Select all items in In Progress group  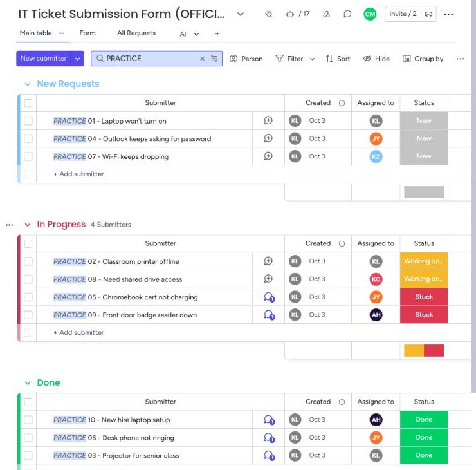tap(28, 243)
